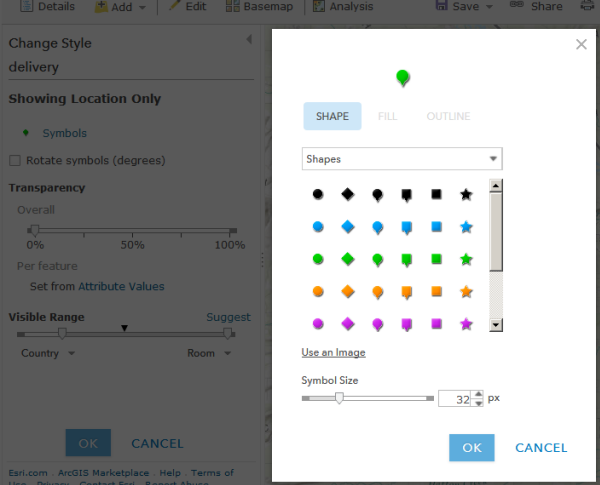Viewport: 600px width, 485px height.
Task: Click Suggest link for Visible Range
Action: 228,317
